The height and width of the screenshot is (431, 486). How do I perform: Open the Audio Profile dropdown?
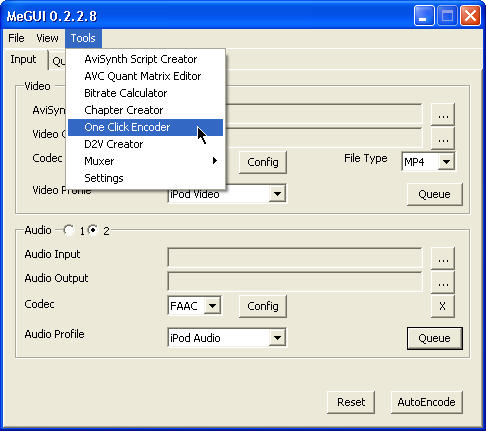click(x=277, y=338)
